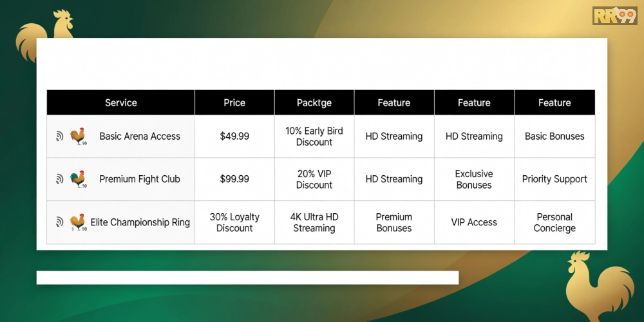Click the $49.99 price cell
This screenshot has height=322, width=644.
point(234,137)
